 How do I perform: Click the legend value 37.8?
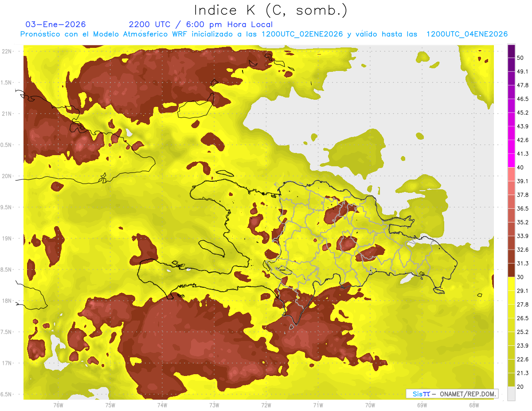point(523,195)
